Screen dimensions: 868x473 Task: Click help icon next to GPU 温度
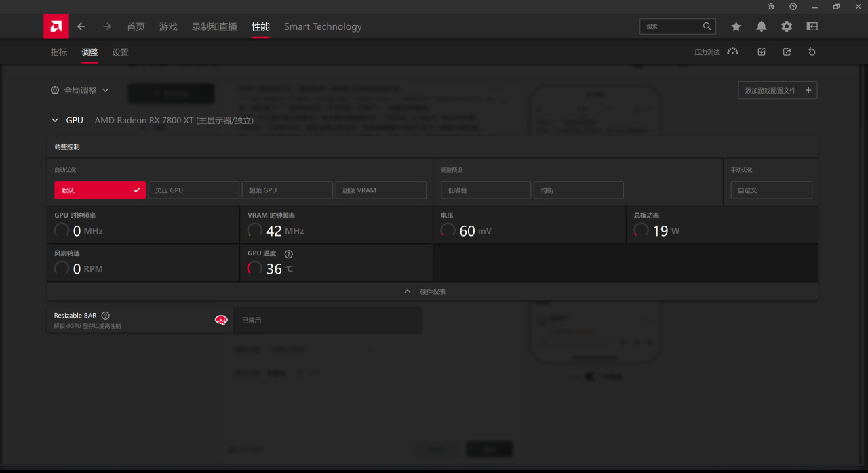pyautogui.click(x=289, y=253)
